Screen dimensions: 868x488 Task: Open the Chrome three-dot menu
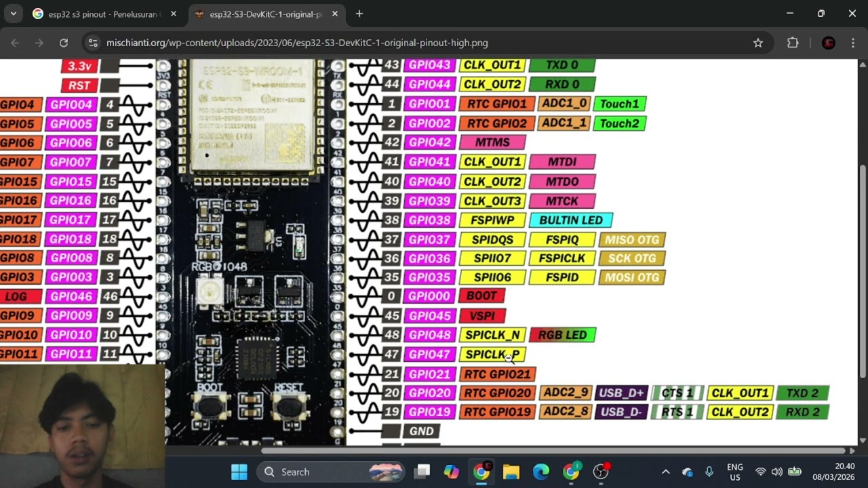coord(852,43)
